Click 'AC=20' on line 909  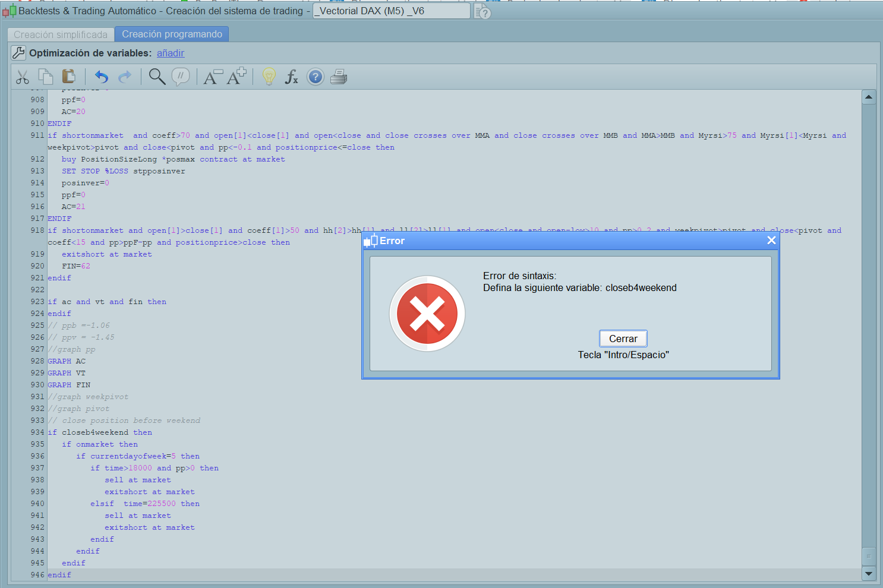point(74,112)
